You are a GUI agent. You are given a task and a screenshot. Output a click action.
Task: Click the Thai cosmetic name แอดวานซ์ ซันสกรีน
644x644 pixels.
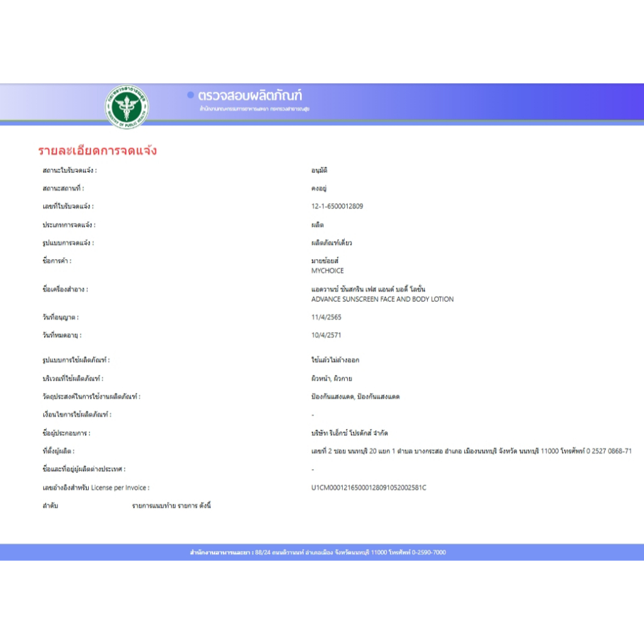[x=369, y=289]
